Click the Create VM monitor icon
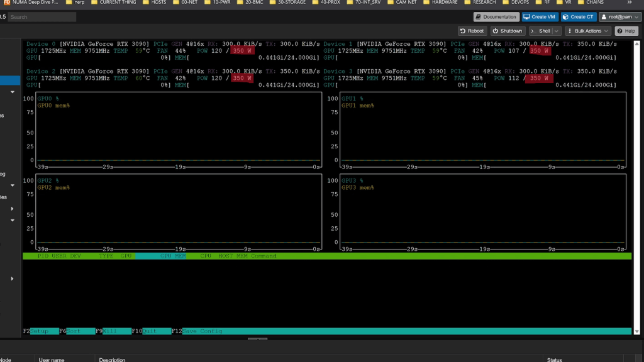 pyautogui.click(x=526, y=17)
